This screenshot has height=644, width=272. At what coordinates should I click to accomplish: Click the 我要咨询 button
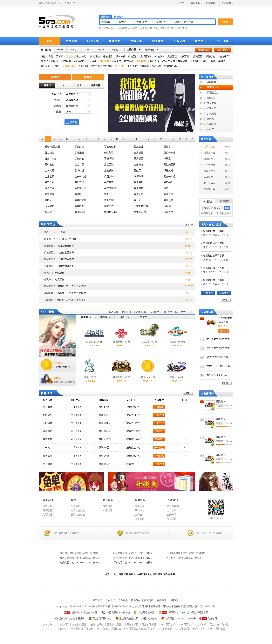click(x=208, y=293)
